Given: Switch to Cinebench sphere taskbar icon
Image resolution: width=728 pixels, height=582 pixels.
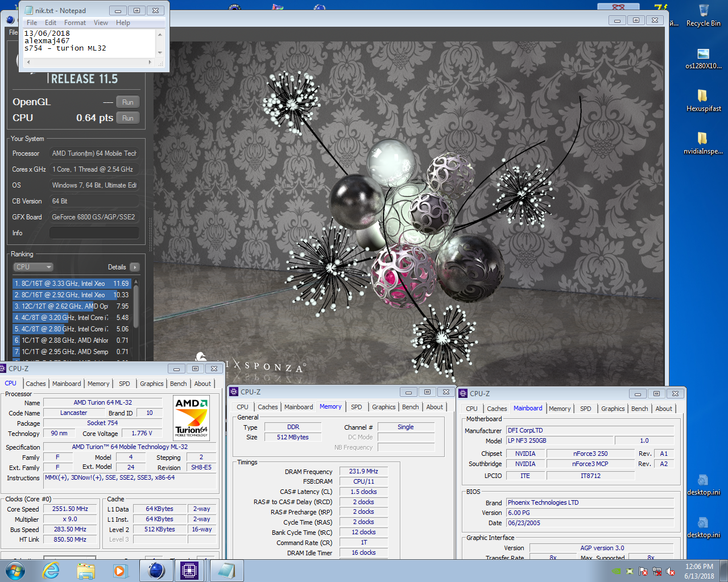Looking at the screenshot, I should (156, 571).
